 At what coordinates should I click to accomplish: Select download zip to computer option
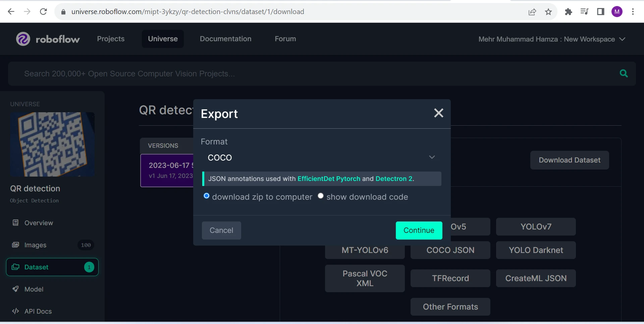pyautogui.click(x=207, y=196)
